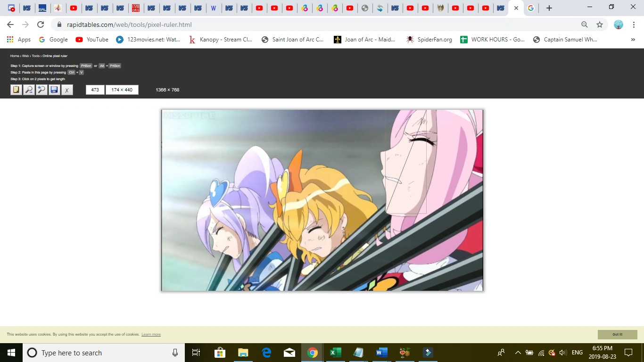644x362 pixels.
Task: Open the WORK HOURS bookmark
Action: pyautogui.click(x=492, y=40)
